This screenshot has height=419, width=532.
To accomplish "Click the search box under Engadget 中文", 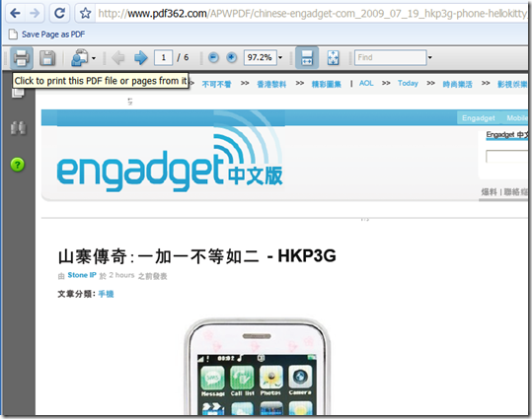I will [507, 157].
